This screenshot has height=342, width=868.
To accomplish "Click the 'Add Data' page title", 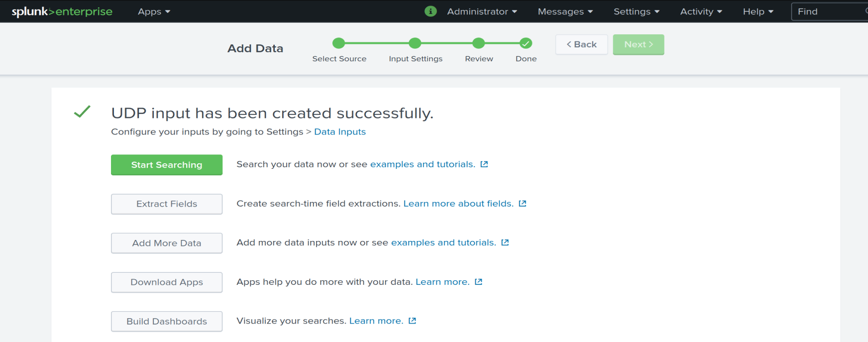I will 255,48.
